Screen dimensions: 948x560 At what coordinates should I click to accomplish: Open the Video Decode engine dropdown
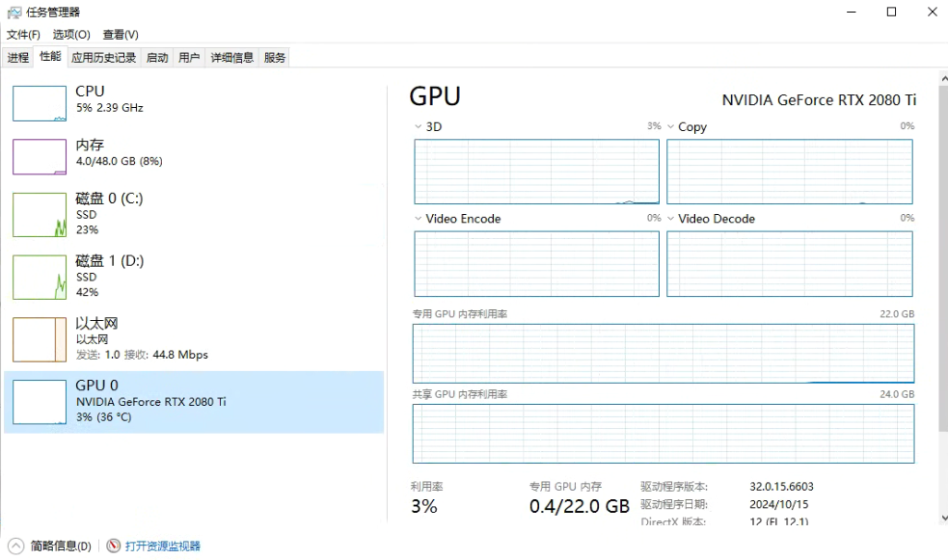tap(671, 219)
